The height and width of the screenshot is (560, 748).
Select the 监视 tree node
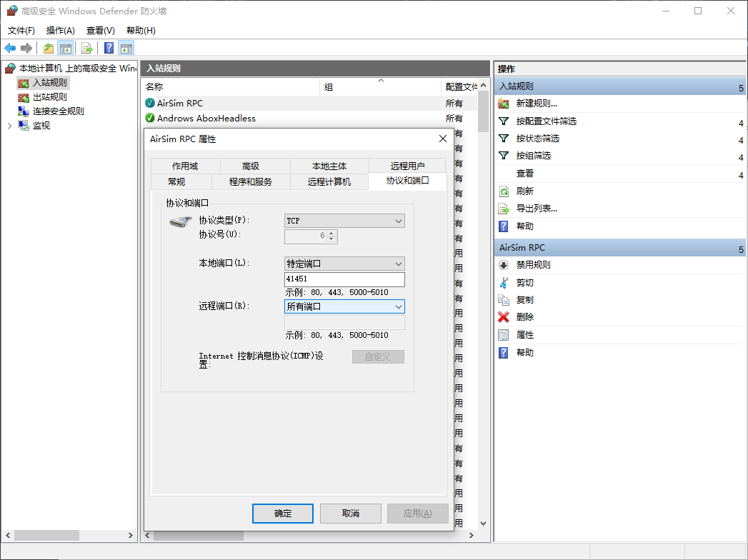coord(41,126)
